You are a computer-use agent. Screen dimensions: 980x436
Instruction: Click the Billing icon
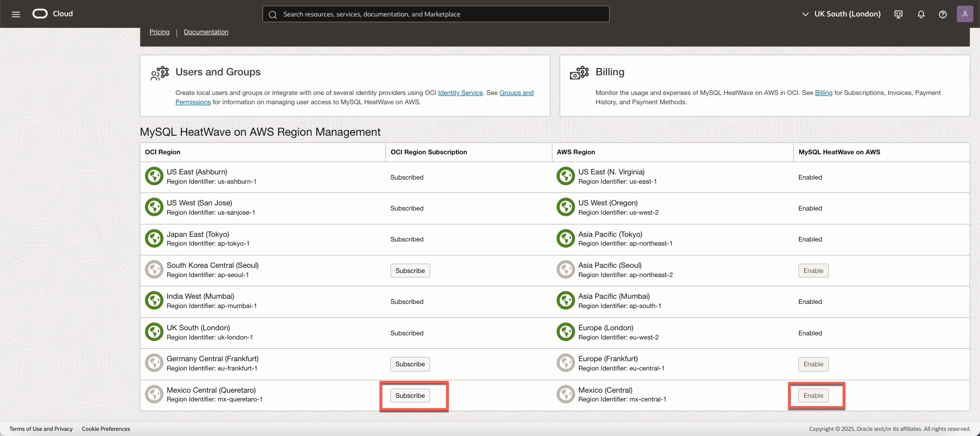[579, 73]
